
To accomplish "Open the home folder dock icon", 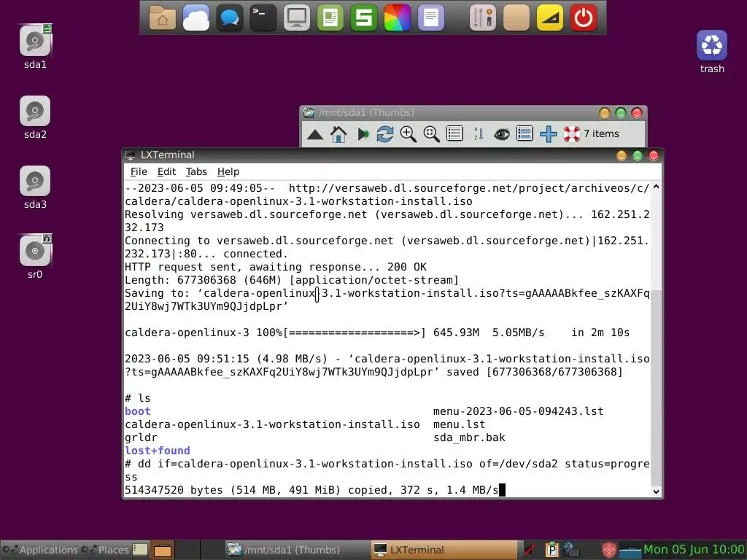I will [x=163, y=18].
